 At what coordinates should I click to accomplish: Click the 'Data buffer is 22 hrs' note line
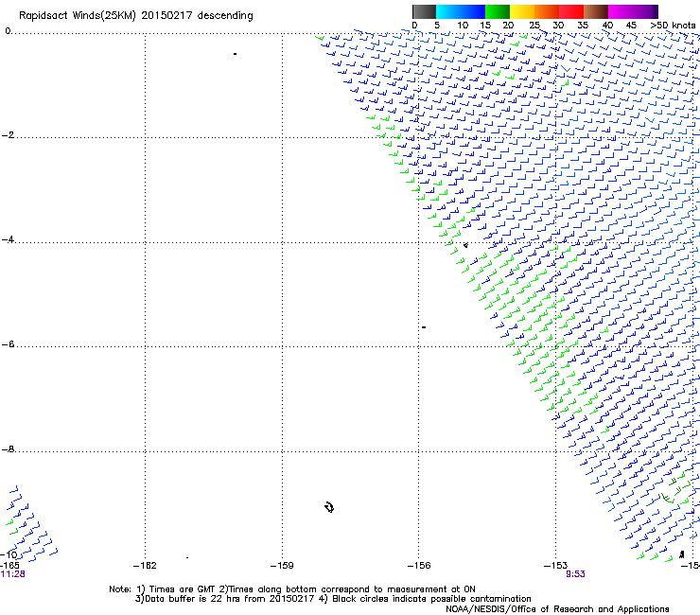coord(333,599)
